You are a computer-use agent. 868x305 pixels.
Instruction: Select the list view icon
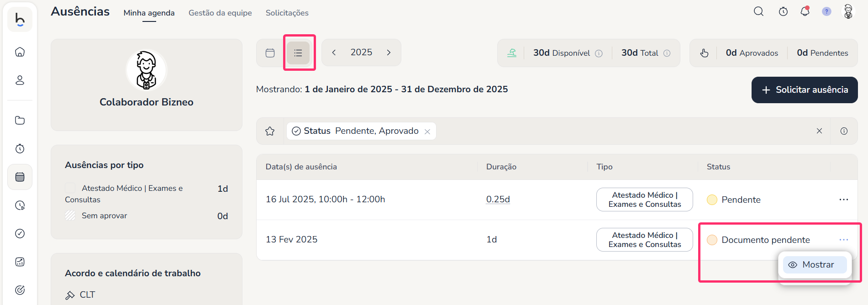coord(298,53)
